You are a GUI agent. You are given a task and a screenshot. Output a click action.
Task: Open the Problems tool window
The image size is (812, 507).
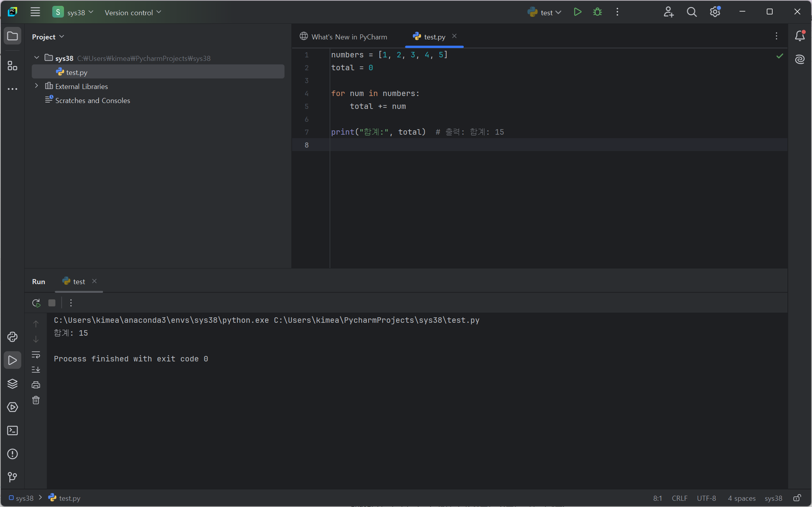(12, 454)
